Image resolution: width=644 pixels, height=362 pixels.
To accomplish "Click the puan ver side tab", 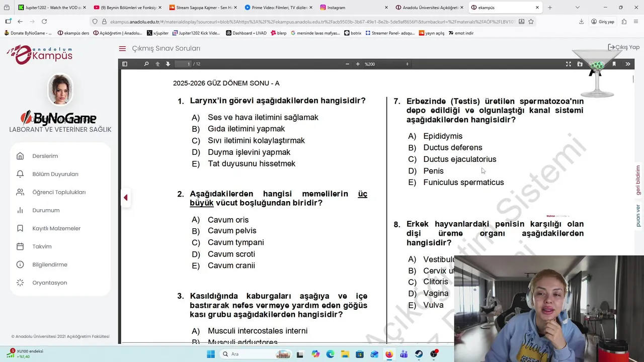I will click(638, 216).
